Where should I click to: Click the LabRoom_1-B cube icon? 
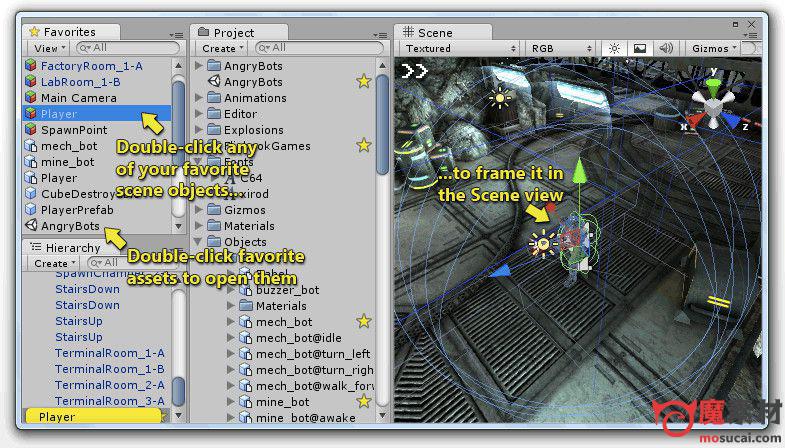pyautogui.click(x=31, y=82)
